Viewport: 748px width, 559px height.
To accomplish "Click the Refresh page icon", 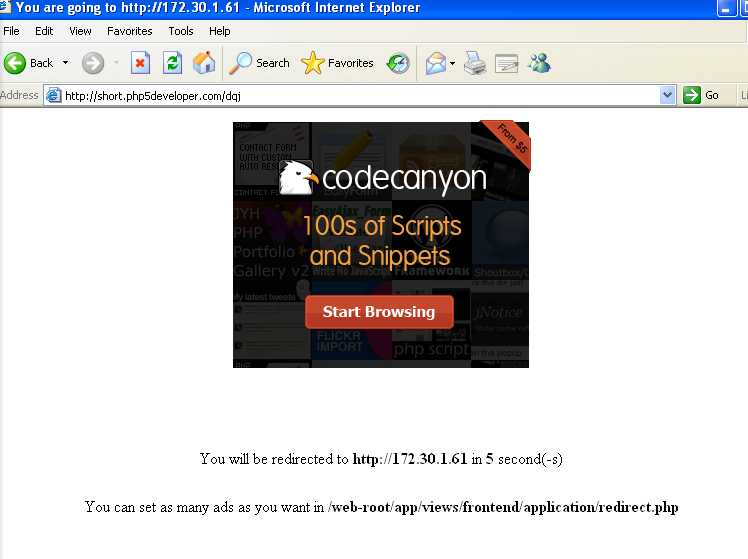I will coord(172,63).
